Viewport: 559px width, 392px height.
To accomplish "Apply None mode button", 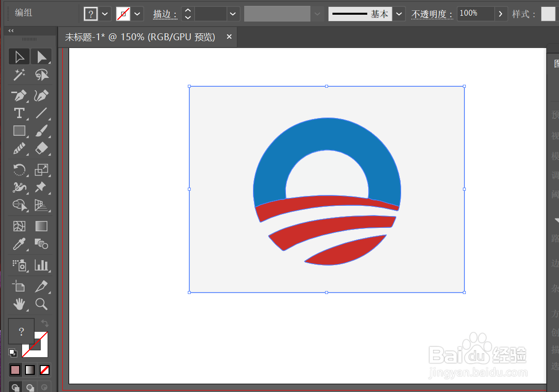I will 45,370.
